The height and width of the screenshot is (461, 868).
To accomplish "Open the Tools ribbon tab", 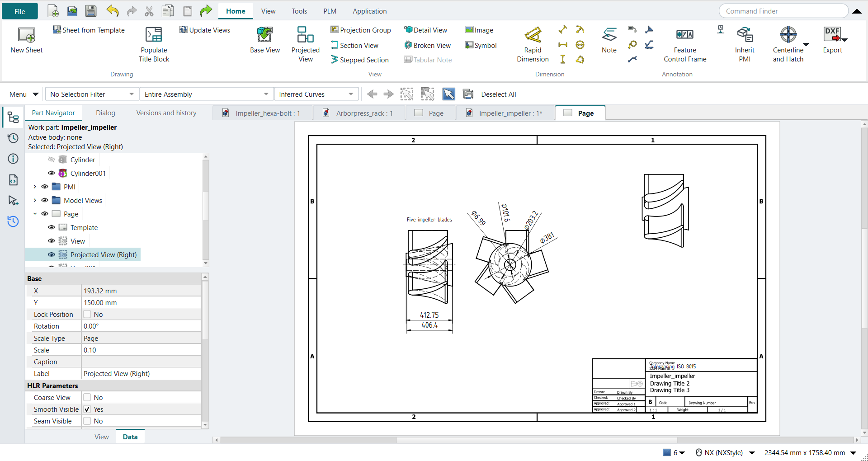I will (x=299, y=11).
